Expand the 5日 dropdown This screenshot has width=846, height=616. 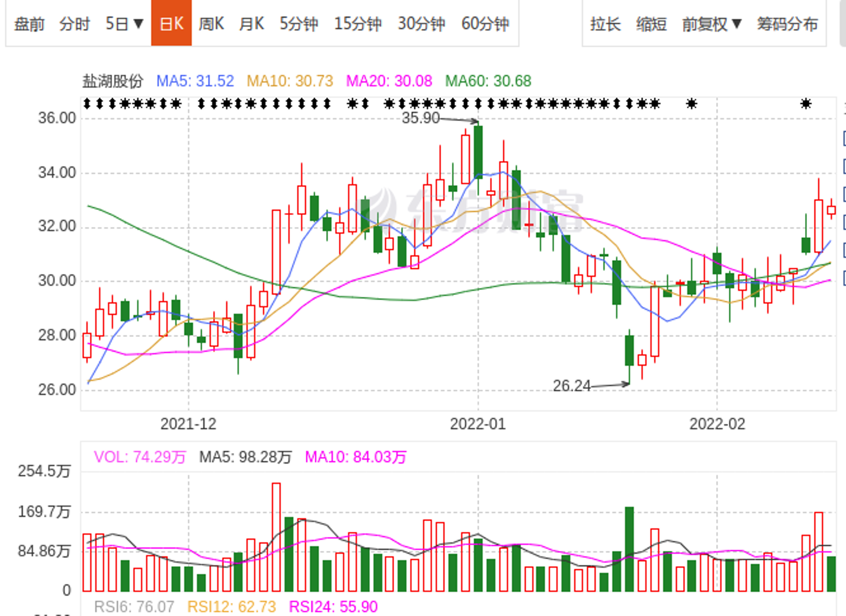(124, 24)
